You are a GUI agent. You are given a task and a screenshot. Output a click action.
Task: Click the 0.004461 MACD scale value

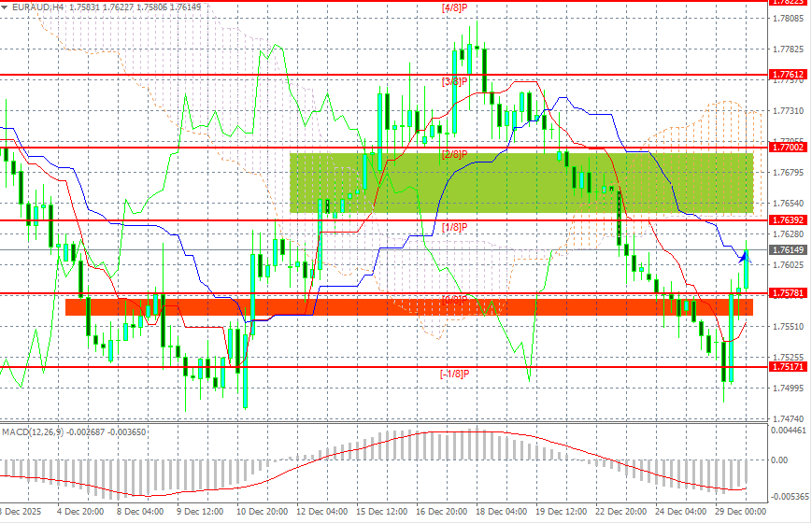(789, 430)
